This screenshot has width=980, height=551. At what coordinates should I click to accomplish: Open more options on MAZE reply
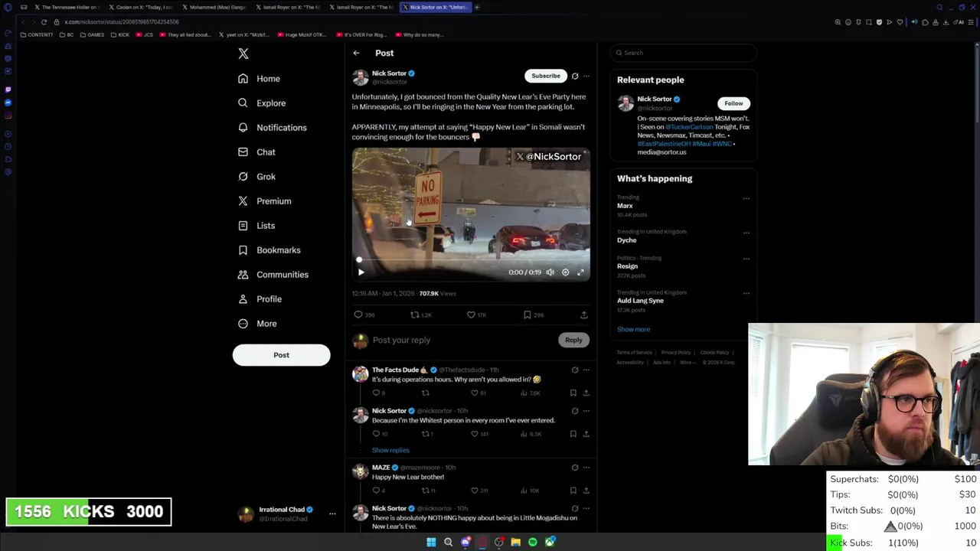coord(586,468)
